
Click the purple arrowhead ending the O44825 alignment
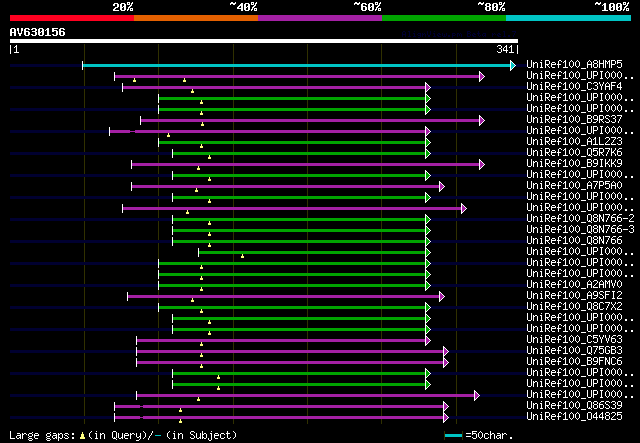tap(446, 418)
